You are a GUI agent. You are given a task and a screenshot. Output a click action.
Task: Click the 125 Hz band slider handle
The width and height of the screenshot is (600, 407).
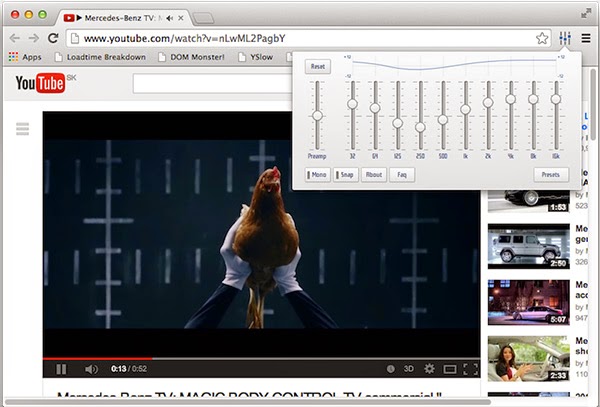pyautogui.click(x=398, y=123)
